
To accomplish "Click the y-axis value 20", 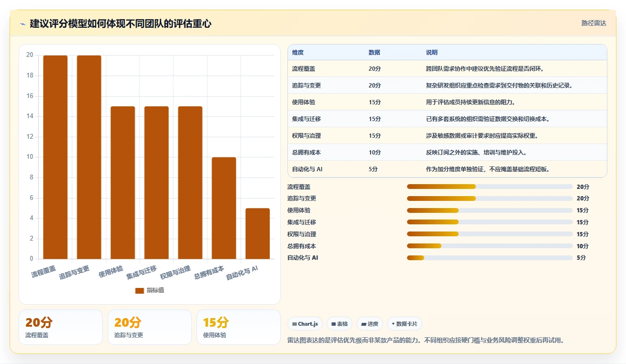I will (x=30, y=55).
